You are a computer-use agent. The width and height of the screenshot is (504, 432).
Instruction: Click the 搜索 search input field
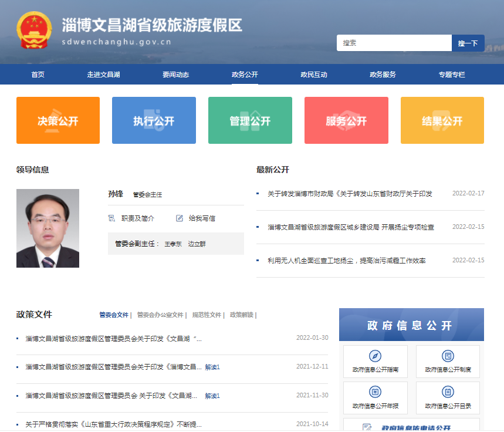(394, 43)
